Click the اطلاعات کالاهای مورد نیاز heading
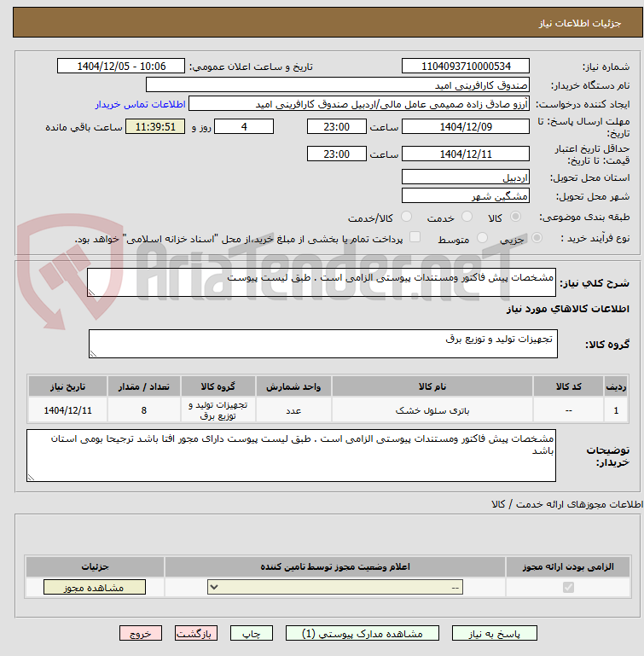 [568, 309]
